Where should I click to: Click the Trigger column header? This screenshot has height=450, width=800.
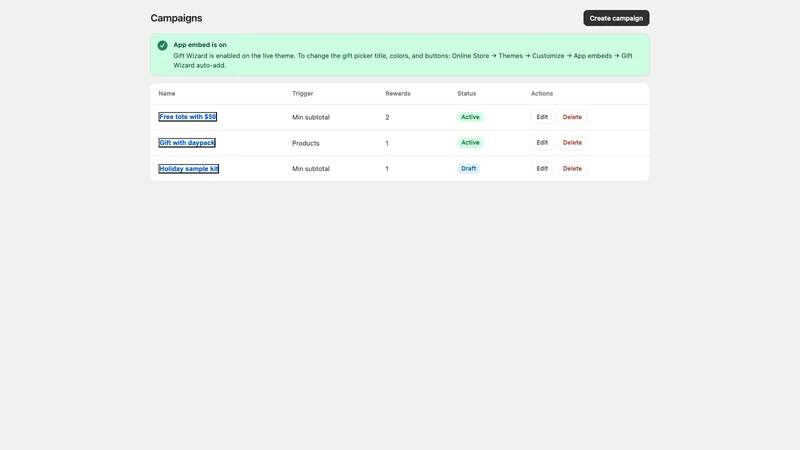click(303, 93)
